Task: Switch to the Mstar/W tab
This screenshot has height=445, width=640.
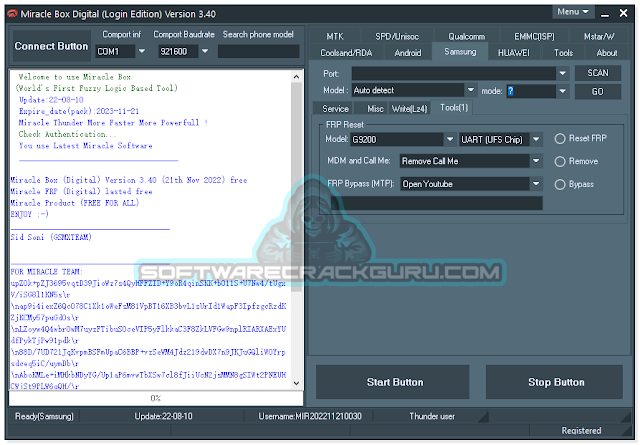Action: click(599, 36)
